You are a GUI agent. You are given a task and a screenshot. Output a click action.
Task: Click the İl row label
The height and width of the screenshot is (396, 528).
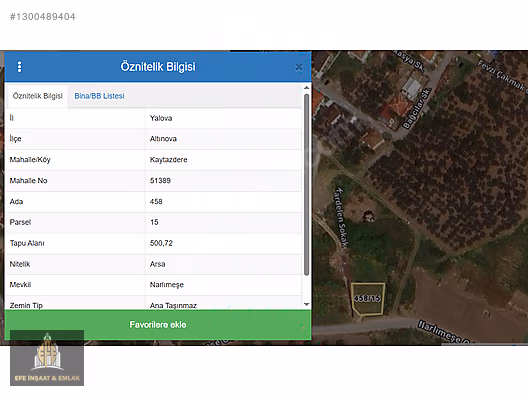pyautogui.click(x=12, y=118)
